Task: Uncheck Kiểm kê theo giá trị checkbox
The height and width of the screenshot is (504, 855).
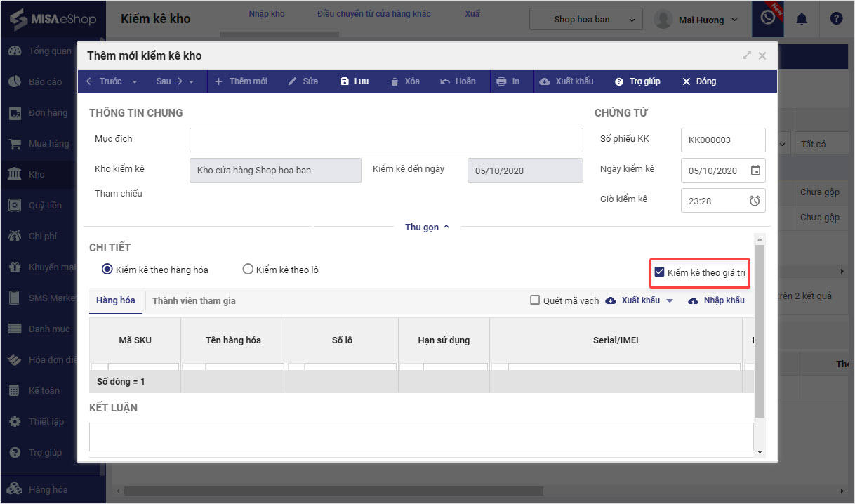Action: 659,272
